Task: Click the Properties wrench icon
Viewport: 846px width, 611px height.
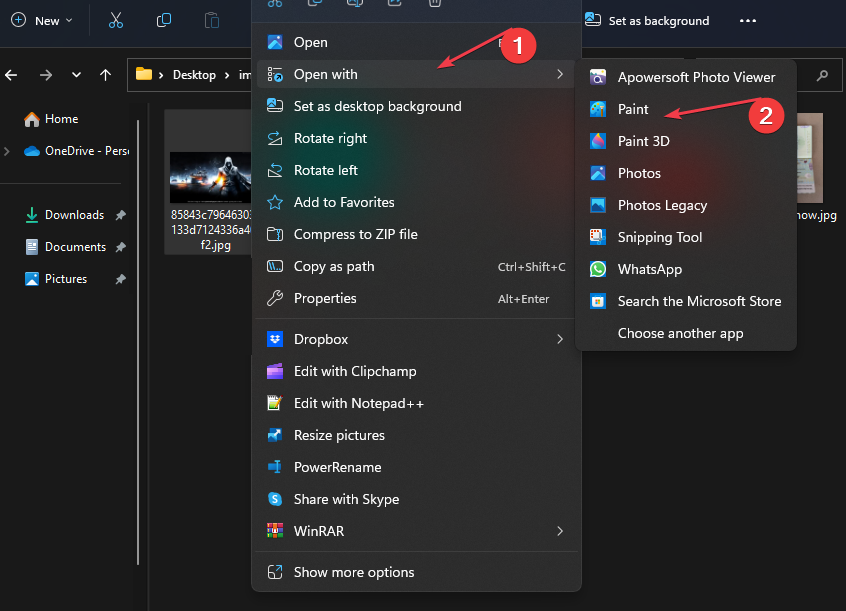Action: [x=275, y=298]
